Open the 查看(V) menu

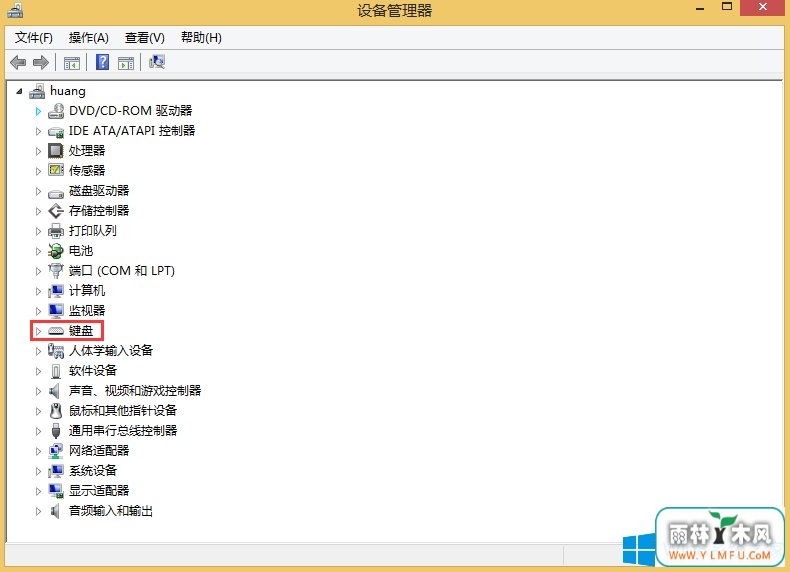145,38
